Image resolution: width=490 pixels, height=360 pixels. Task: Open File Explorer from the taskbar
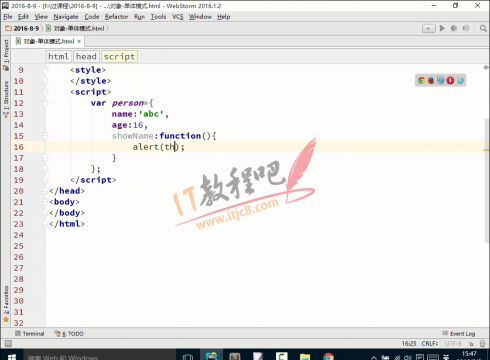pyautogui.click(x=305, y=356)
